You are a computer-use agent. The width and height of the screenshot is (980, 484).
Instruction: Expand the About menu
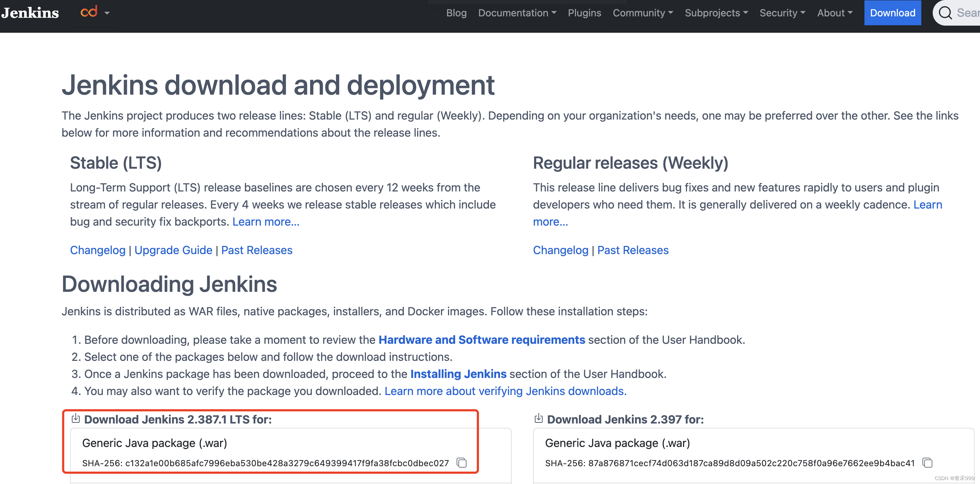pos(835,13)
